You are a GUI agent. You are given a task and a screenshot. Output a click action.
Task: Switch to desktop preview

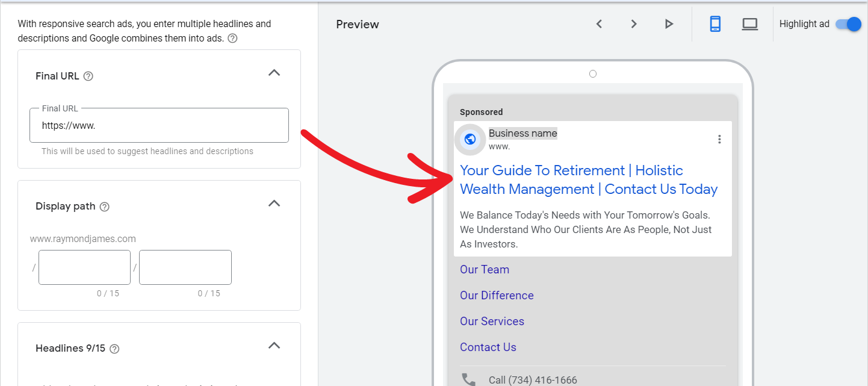[x=749, y=24]
